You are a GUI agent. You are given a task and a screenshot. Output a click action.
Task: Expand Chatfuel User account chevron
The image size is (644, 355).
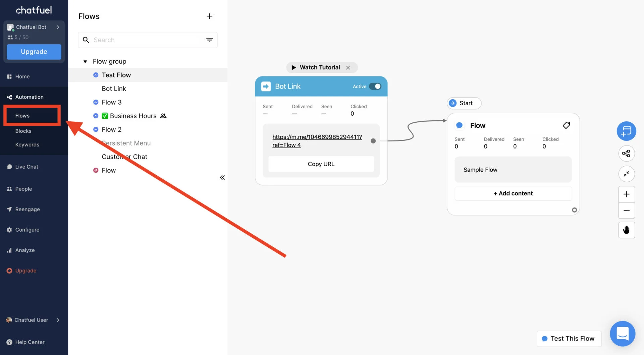tap(58, 320)
